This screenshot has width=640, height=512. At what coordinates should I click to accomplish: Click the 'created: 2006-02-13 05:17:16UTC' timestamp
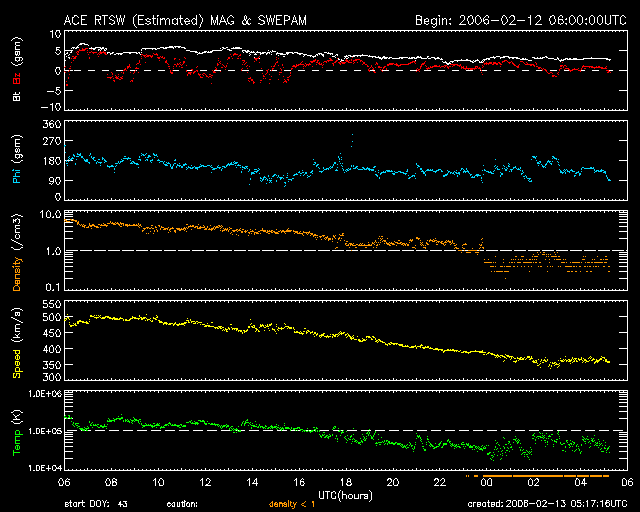coord(547,504)
